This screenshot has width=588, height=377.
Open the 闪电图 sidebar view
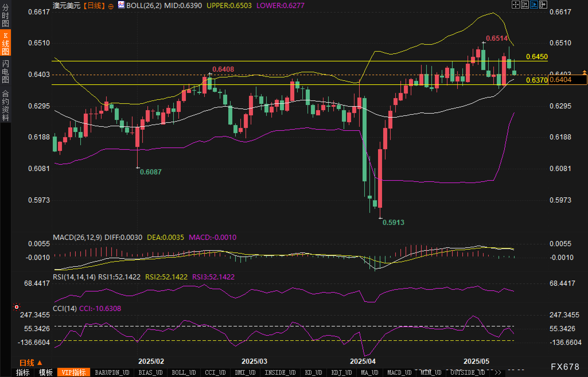pyautogui.click(x=5, y=71)
